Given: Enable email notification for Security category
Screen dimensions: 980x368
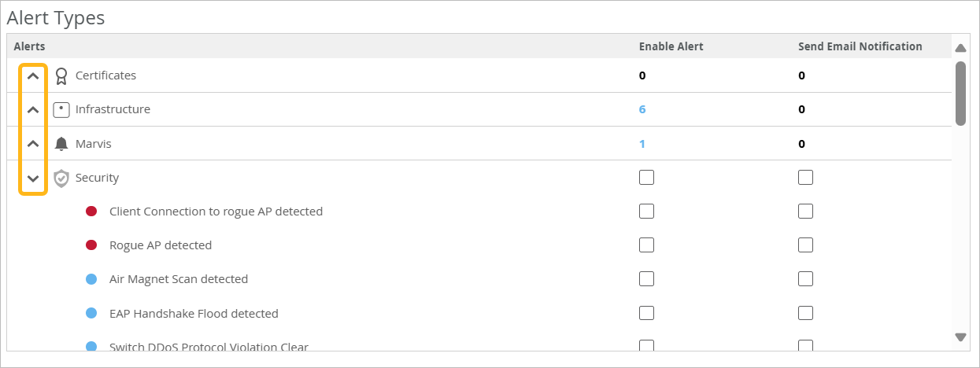Looking at the screenshot, I should click(x=805, y=178).
